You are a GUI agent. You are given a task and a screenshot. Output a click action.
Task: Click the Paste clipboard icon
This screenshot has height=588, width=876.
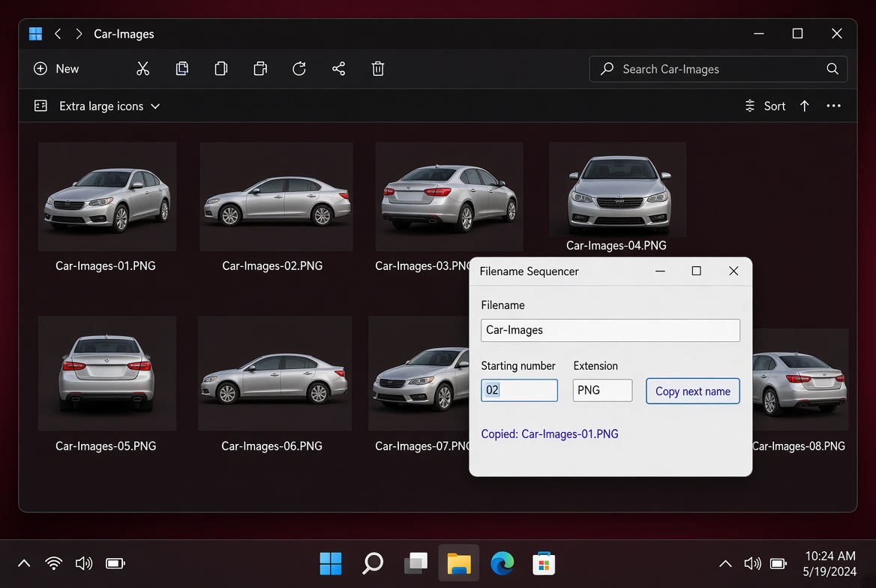(x=221, y=69)
